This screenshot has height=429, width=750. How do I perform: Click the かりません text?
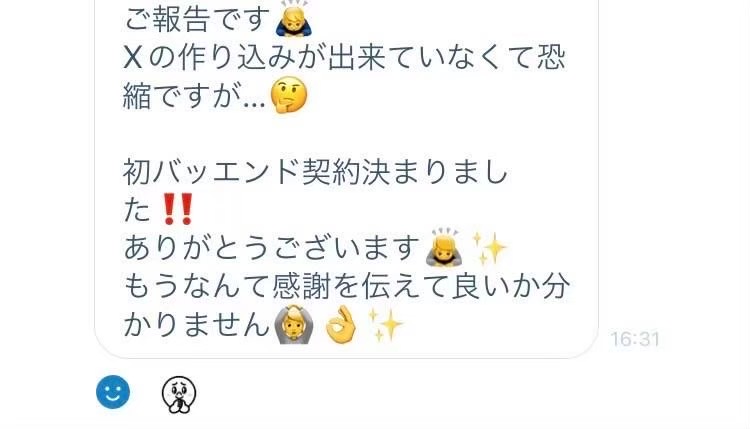197,325
